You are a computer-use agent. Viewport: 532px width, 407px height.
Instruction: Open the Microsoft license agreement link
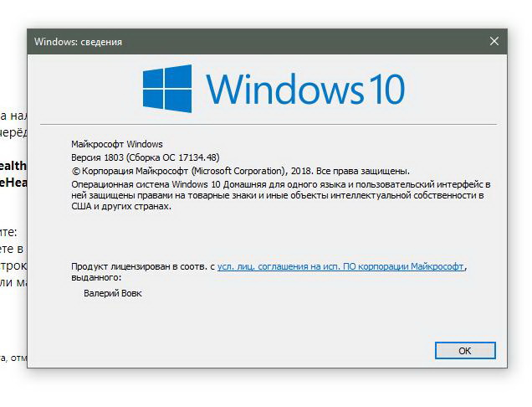tap(340, 266)
